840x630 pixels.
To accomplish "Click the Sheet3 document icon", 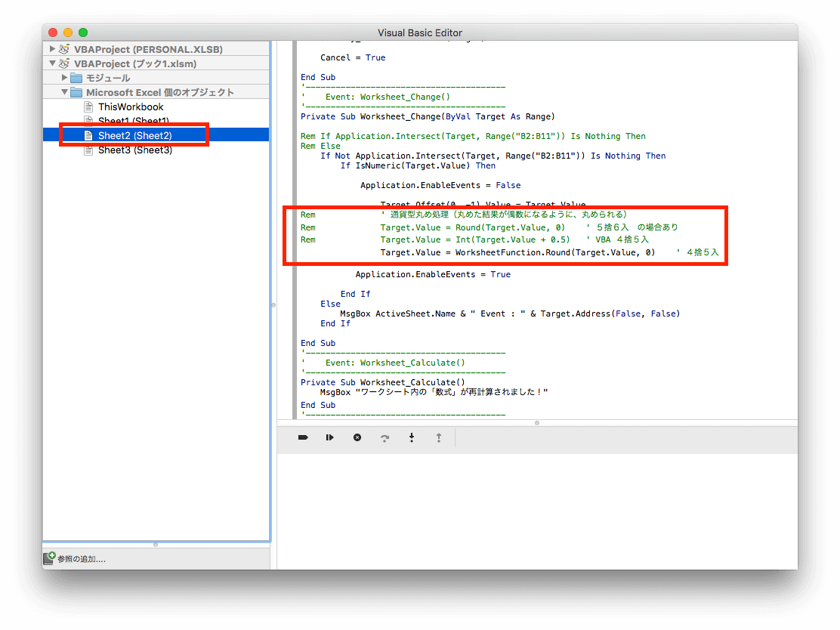I will coord(88,150).
